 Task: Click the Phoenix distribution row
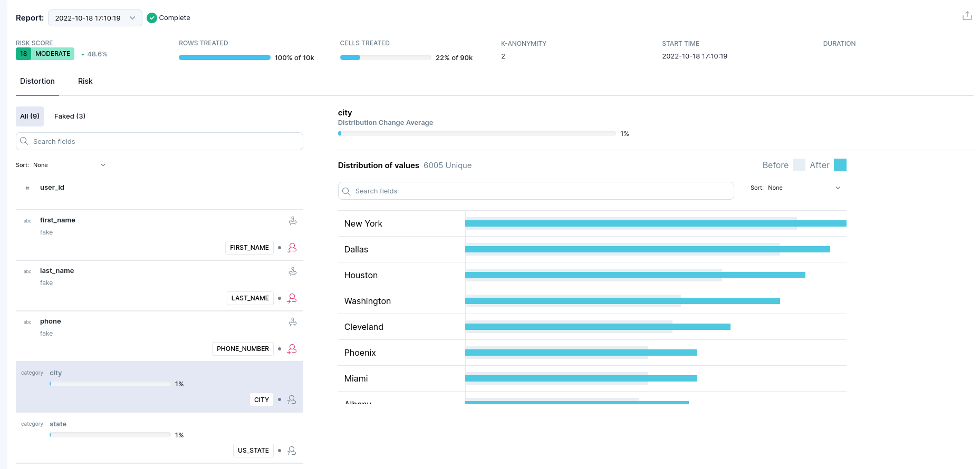[592, 353]
